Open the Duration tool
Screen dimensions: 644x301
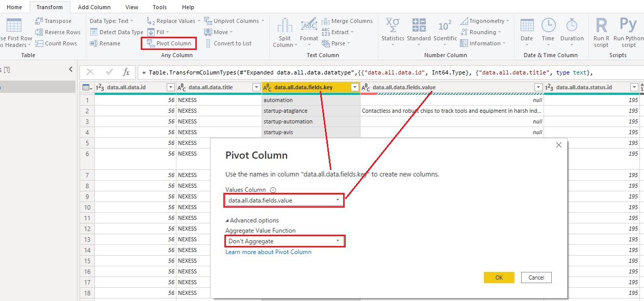[x=572, y=33]
